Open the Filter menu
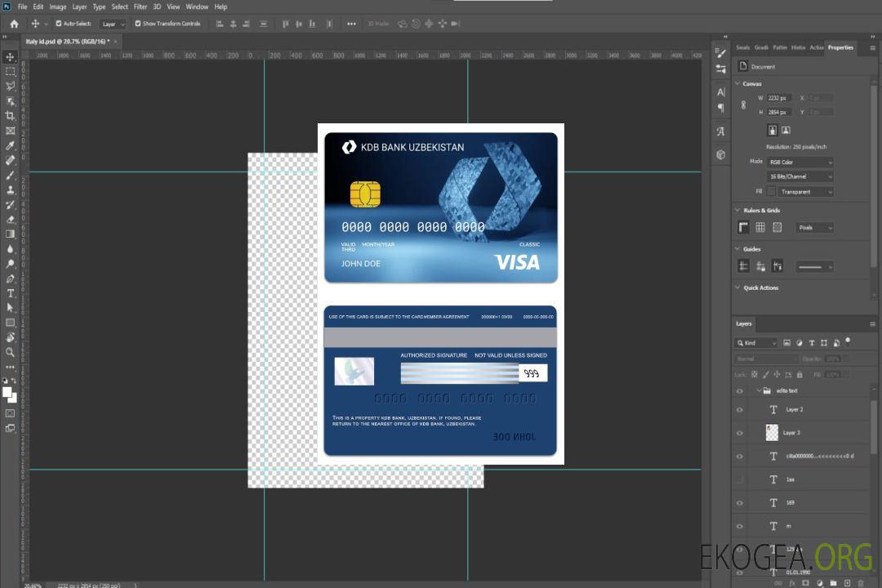The image size is (882, 588). pos(140,7)
